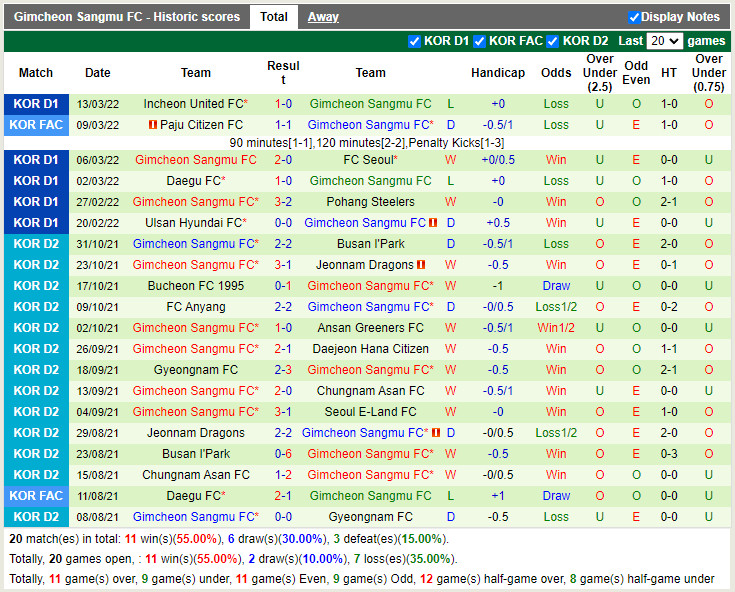Select the date 08/08/21
Image resolution: width=735 pixels, height=592 pixels.
pyautogui.click(x=98, y=517)
